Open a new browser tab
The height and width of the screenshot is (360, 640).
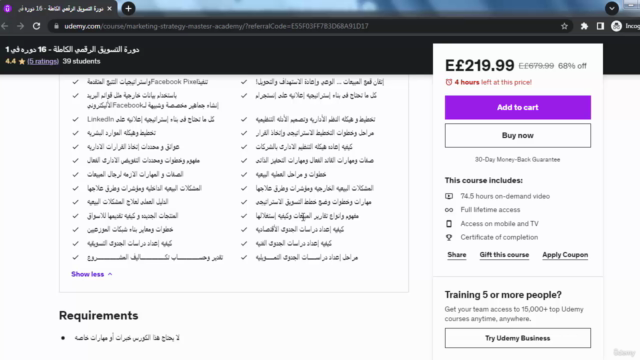[129, 9]
